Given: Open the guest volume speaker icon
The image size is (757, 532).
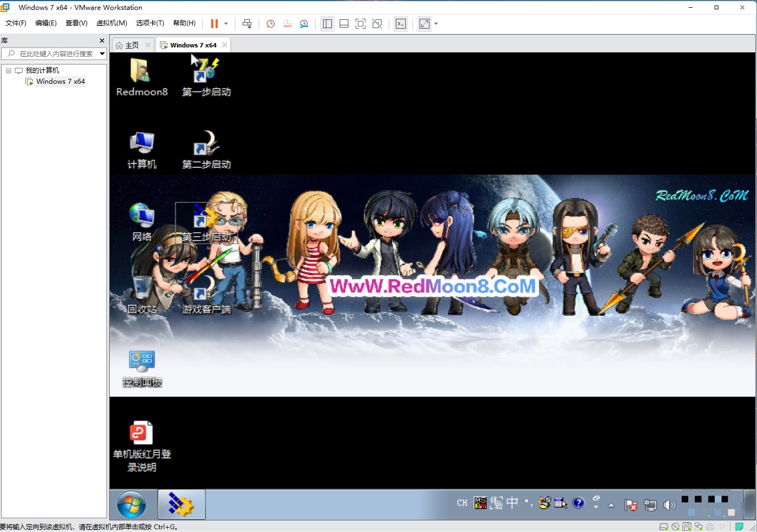Looking at the screenshot, I should pyautogui.click(x=669, y=505).
